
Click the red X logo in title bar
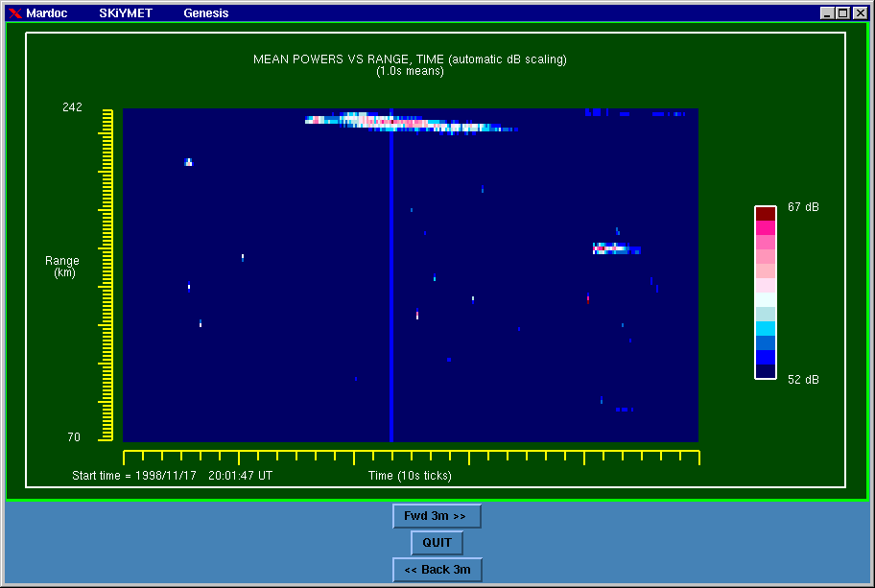click(x=14, y=13)
